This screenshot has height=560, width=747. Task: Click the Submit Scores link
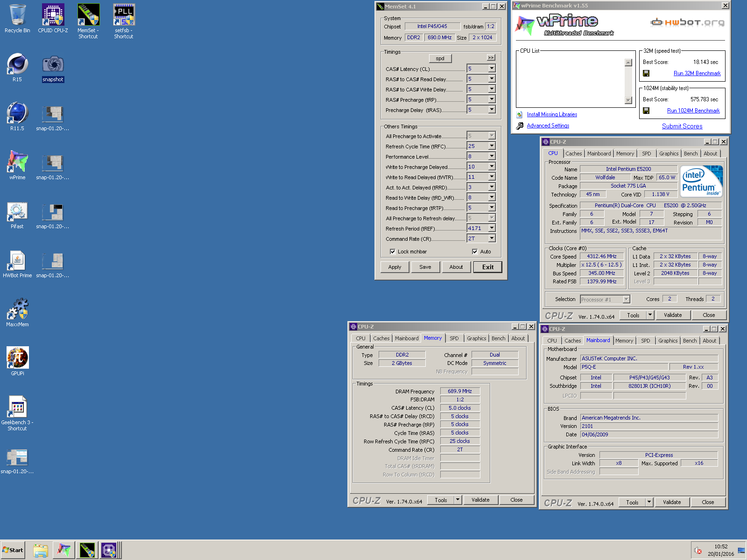[682, 126]
